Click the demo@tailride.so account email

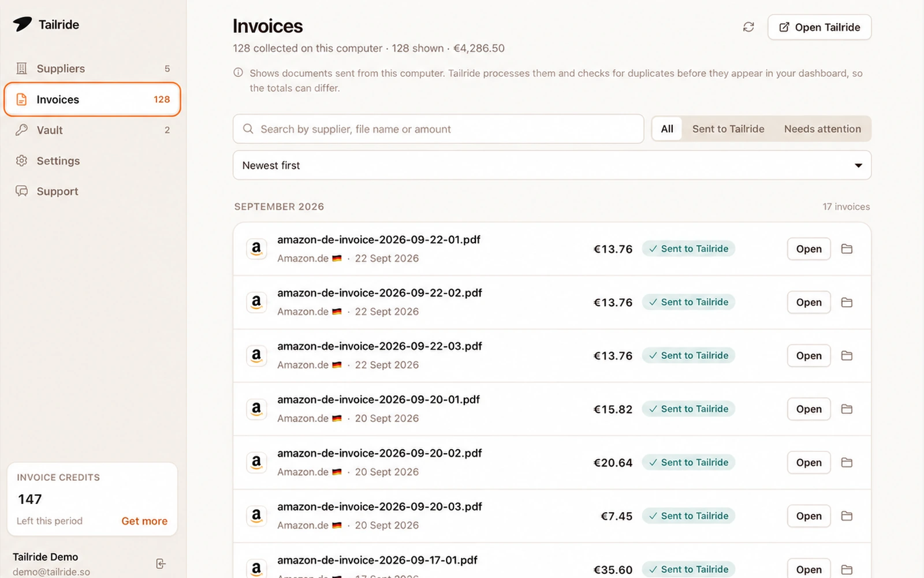pos(51,572)
